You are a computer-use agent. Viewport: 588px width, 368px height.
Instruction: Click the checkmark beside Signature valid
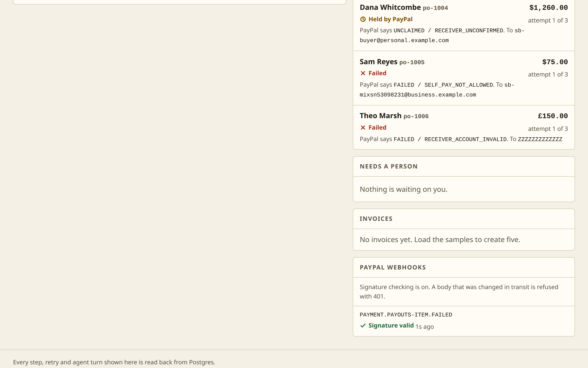363,326
